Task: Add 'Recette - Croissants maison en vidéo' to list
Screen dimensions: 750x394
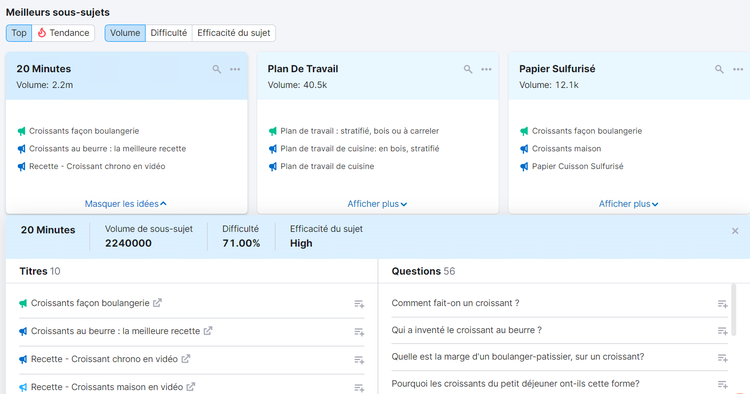Action: click(359, 387)
